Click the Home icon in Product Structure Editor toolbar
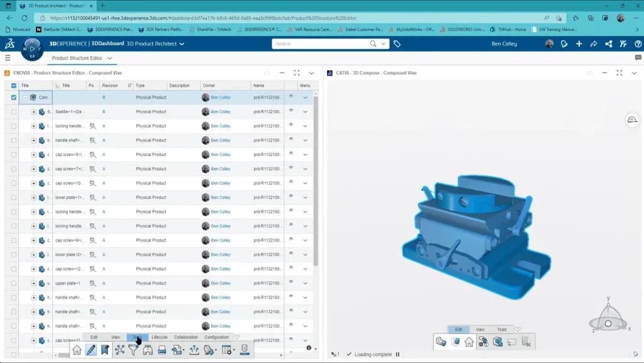 tap(77, 350)
